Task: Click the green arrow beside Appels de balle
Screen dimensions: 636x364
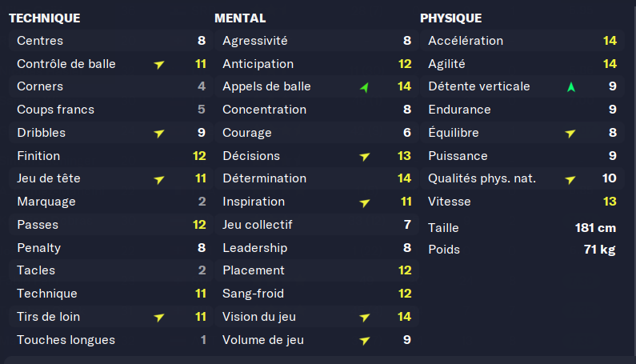Action: [365, 86]
